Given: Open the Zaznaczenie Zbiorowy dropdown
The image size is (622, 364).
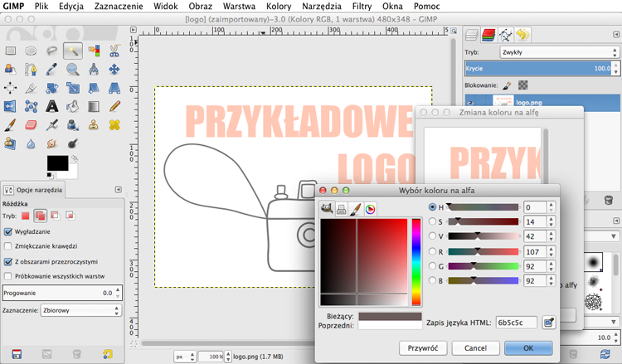Looking at the screenshot, I should coord(81,310).
